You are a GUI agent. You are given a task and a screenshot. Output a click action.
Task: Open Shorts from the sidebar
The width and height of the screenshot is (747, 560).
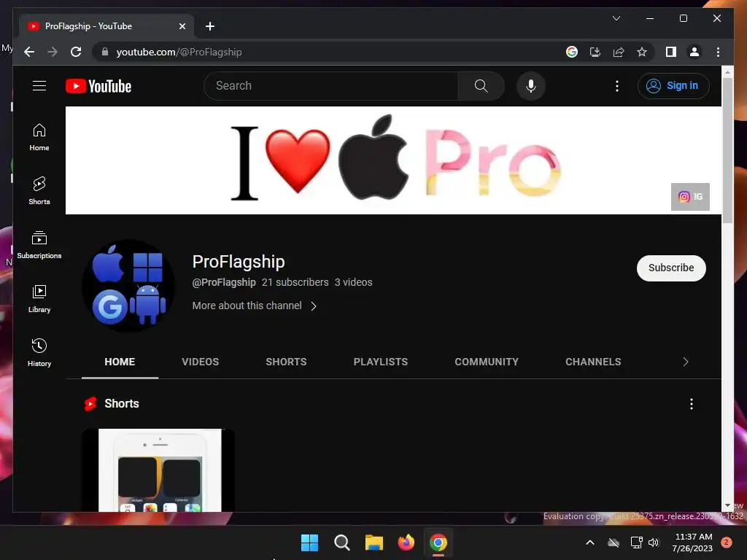(x=39, y=191)
